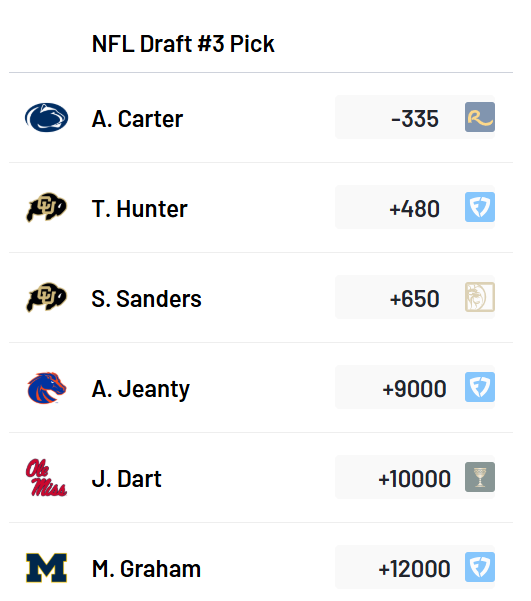Click the NFL Draft #3 Pick heading

point(183,44)
